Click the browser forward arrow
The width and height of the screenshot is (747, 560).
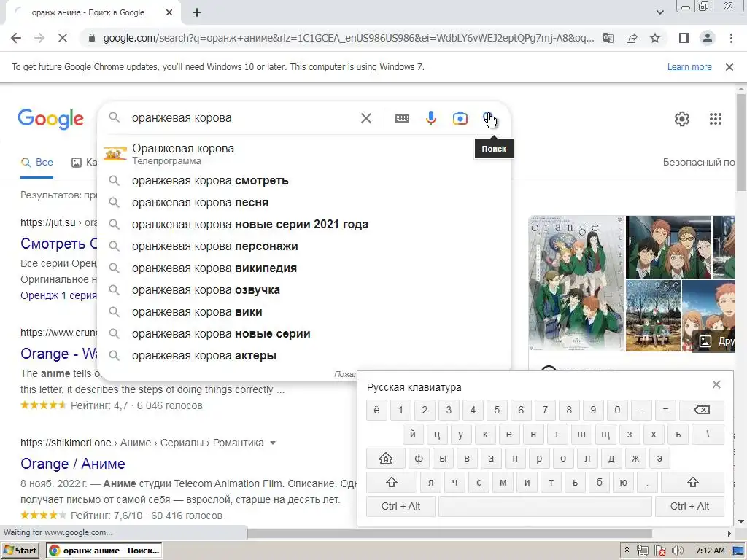click(x=39, y=38)
